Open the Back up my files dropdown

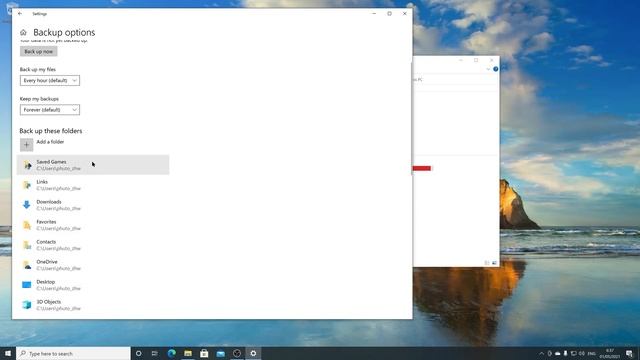click(x=50, y=80)
